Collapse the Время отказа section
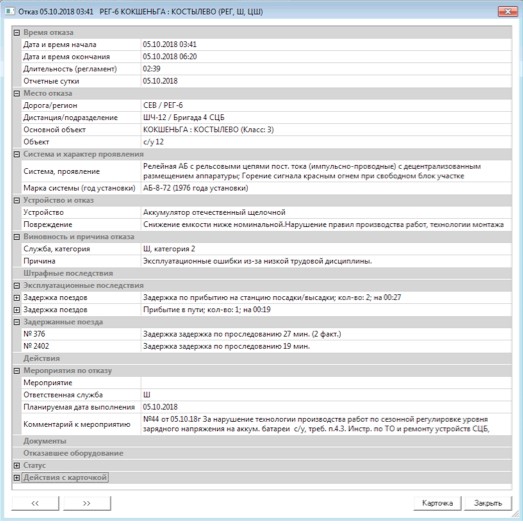The image size is (523, 524). pos(17,33)
